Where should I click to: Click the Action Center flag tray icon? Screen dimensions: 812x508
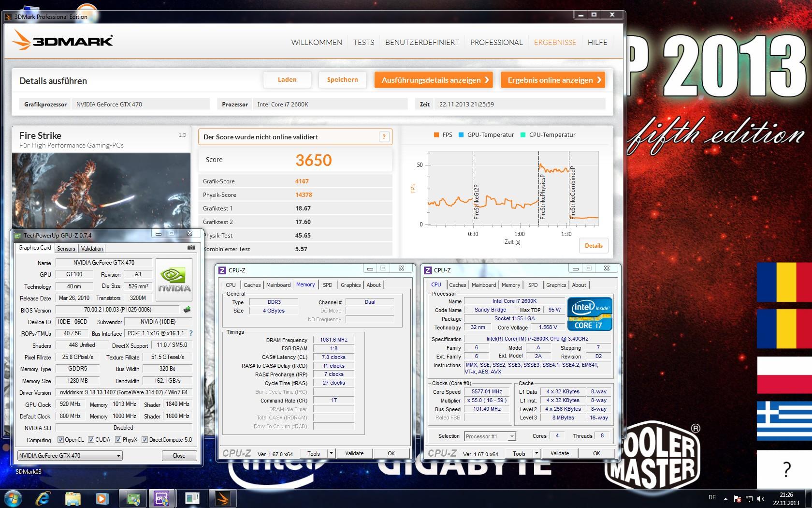coord(738,498)
